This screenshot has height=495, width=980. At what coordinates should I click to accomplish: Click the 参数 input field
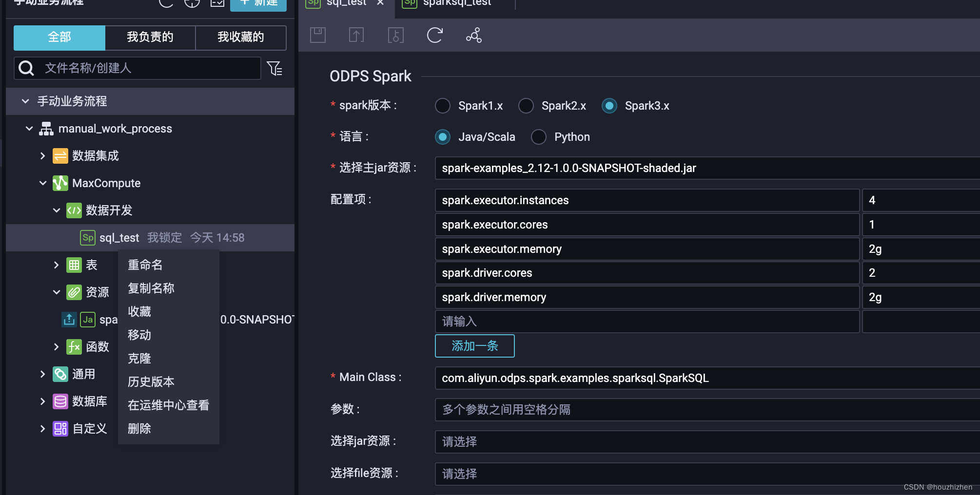707,410
